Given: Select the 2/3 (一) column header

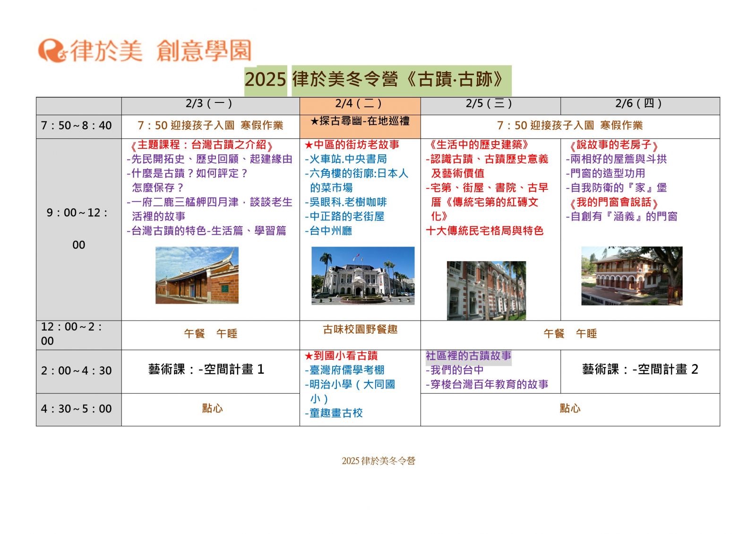Looking at the screenshot, I should 210,104.
